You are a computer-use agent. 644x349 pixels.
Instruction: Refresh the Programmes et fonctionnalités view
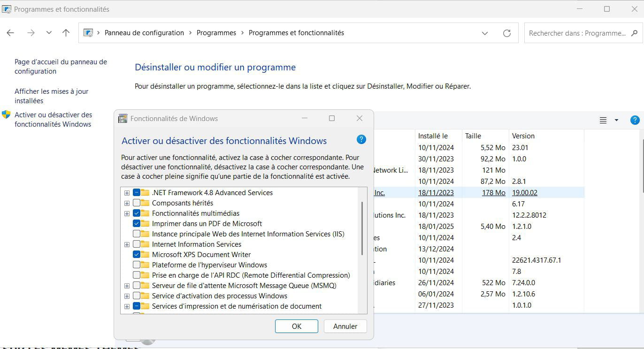point(507,33)
